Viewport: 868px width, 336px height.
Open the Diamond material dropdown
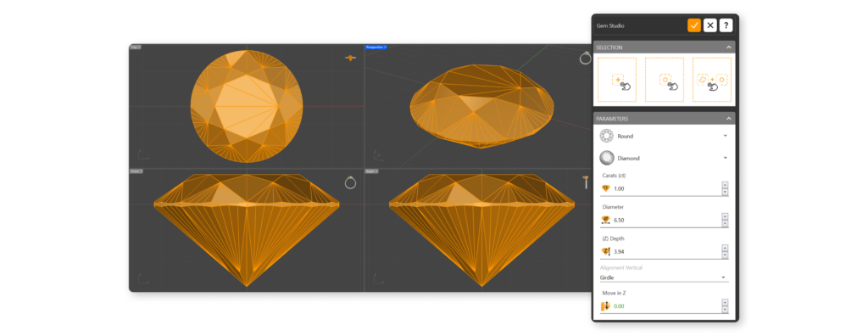(664, 158)
